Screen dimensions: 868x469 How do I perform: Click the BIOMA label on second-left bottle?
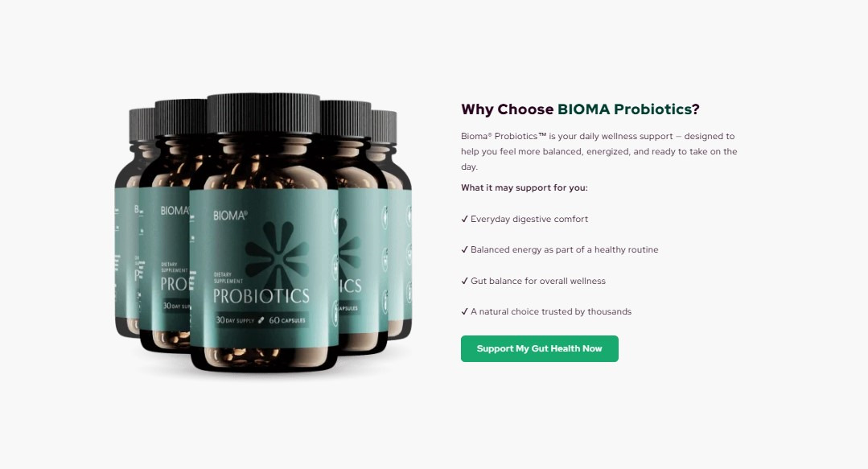click(175, 211)
